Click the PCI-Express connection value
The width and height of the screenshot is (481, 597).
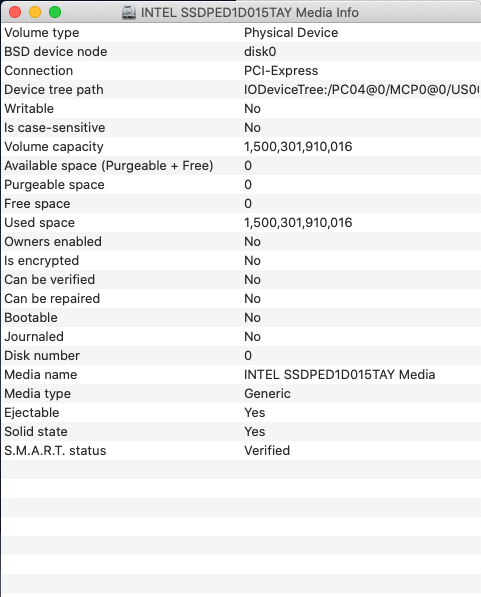(x=281, y=70)
